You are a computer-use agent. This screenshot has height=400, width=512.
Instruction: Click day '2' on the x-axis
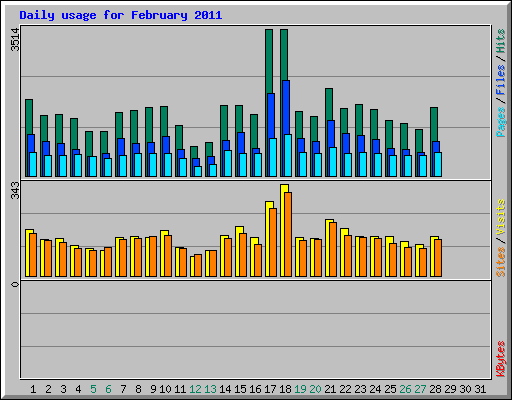point(48,389)
